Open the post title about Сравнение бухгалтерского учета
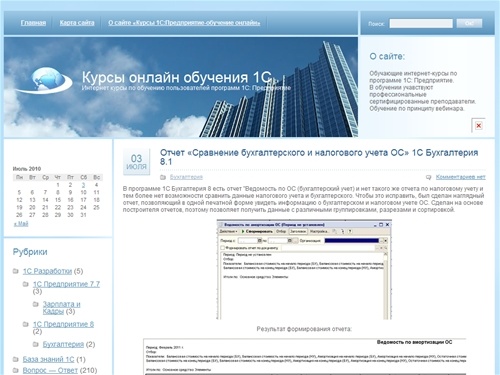This screenshot has width=500, height=375. pyautogui.click(x=319, y=157)
